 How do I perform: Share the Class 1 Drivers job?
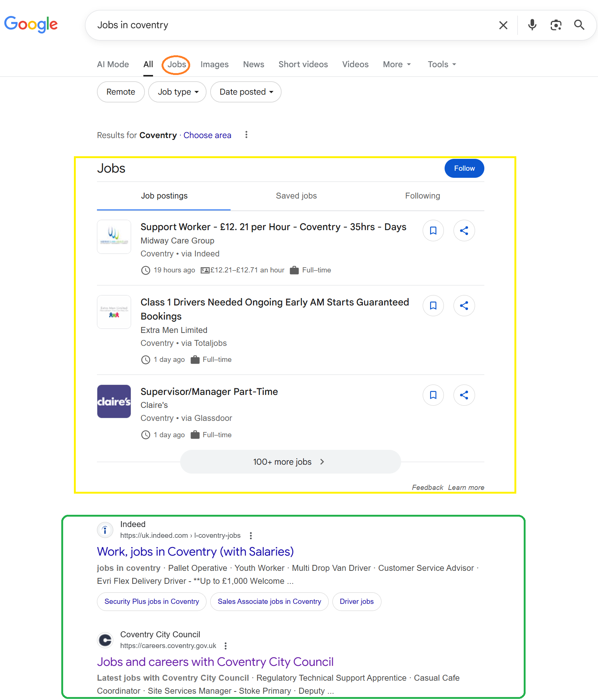click(x=464, y=305)
